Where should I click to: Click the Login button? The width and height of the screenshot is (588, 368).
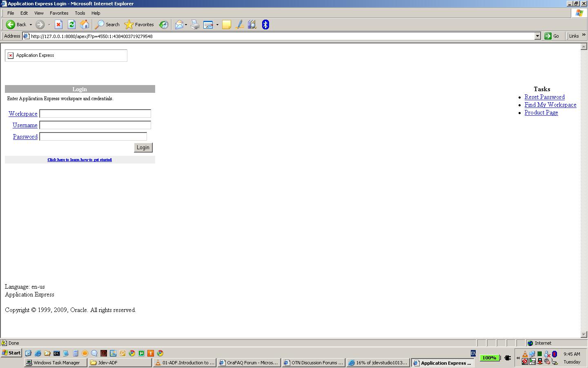click(x=143, y=148)
